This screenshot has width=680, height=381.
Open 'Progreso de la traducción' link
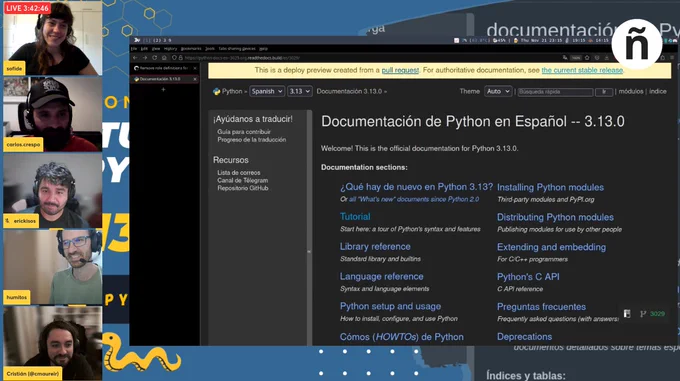(252, 140)
